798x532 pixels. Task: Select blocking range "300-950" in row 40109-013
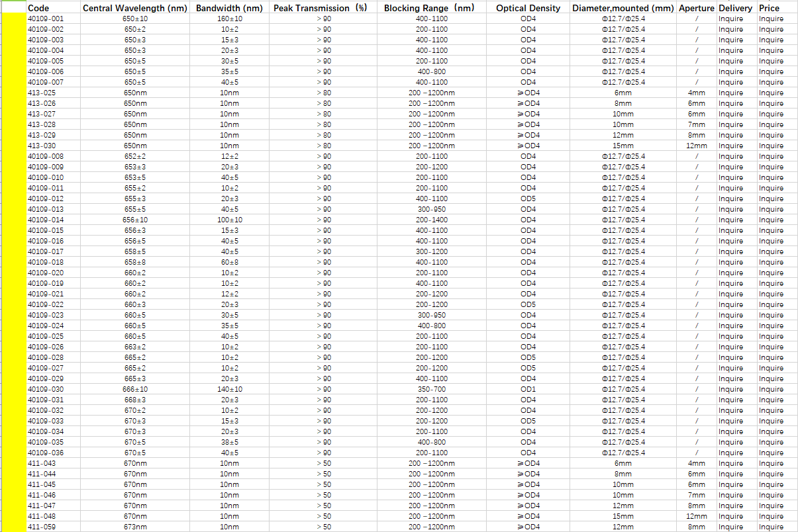(431, 209)
